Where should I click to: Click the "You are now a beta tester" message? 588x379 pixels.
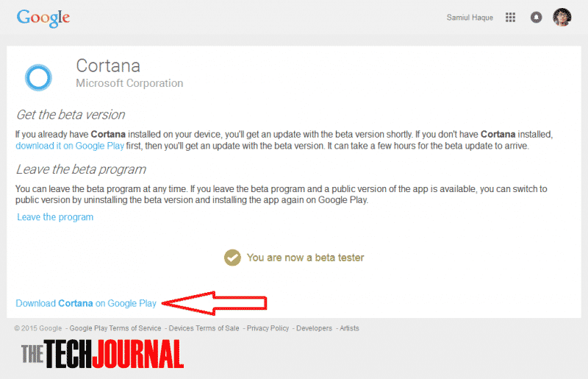[x=305, y=258]
